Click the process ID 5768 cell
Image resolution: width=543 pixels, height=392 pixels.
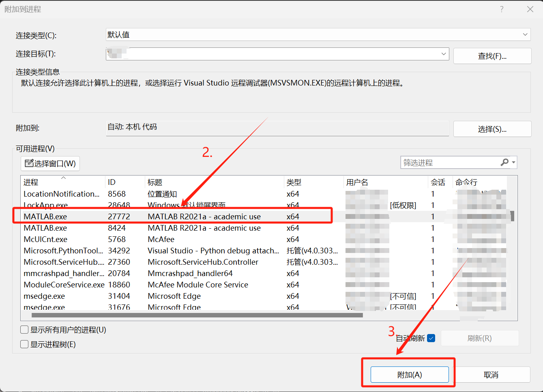coord(117,239)
